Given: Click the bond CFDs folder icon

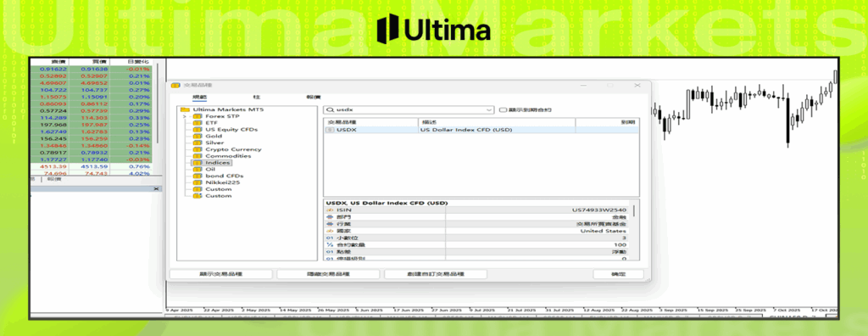Looking at the screenshot, I should click(x=198, y=176).
